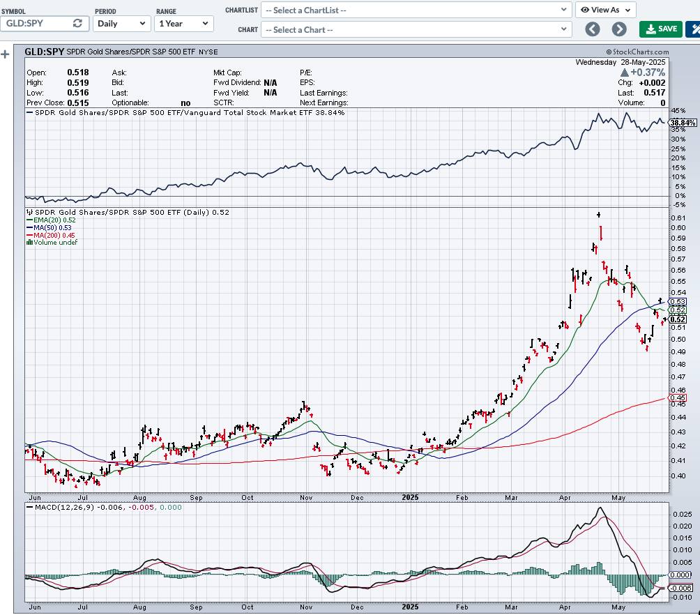The image size is (700, 615).
Task: Expand the Select a Chart dropdown
Action: (416, 30)
